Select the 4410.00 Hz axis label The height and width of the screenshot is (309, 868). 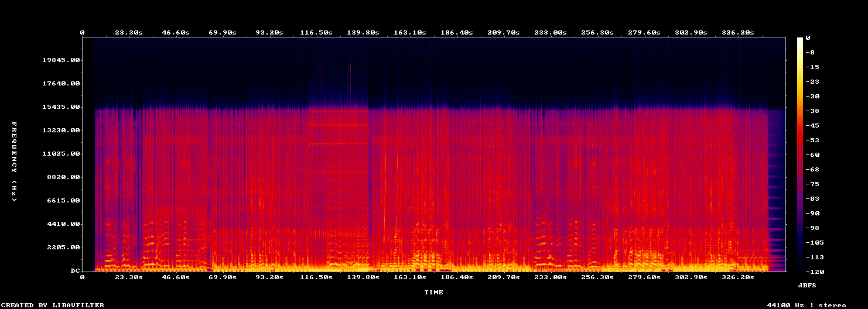(x=63, y=224)
